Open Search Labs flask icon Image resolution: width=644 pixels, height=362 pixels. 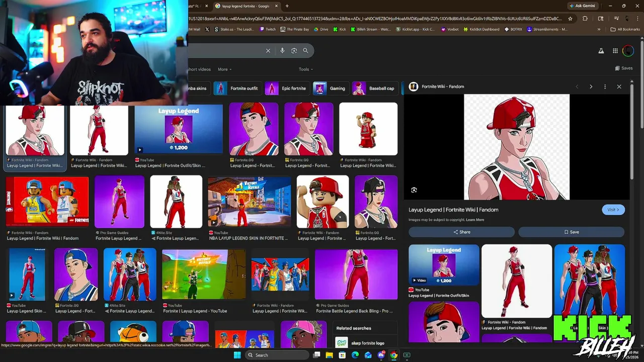tap(601, 51)
